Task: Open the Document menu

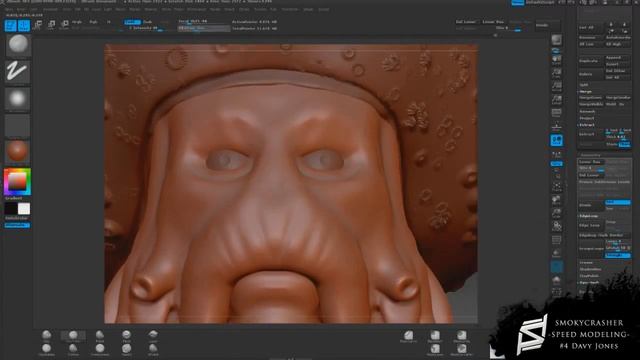Action: coord(51,9)
